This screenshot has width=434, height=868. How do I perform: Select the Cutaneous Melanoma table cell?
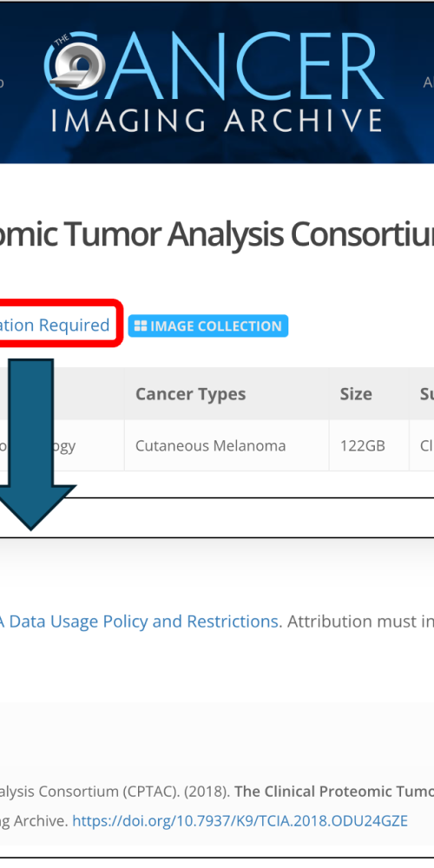[x=210, y=445]
